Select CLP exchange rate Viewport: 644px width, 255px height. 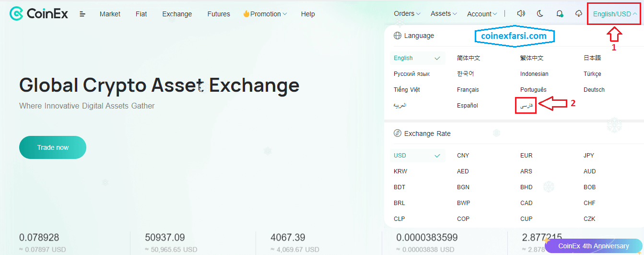coord(399,219)
